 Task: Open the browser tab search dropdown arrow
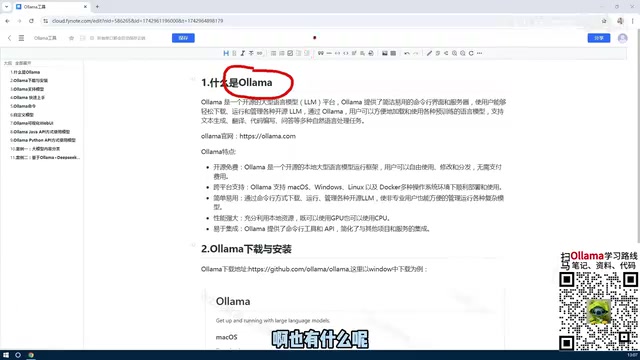click(6, 7)
